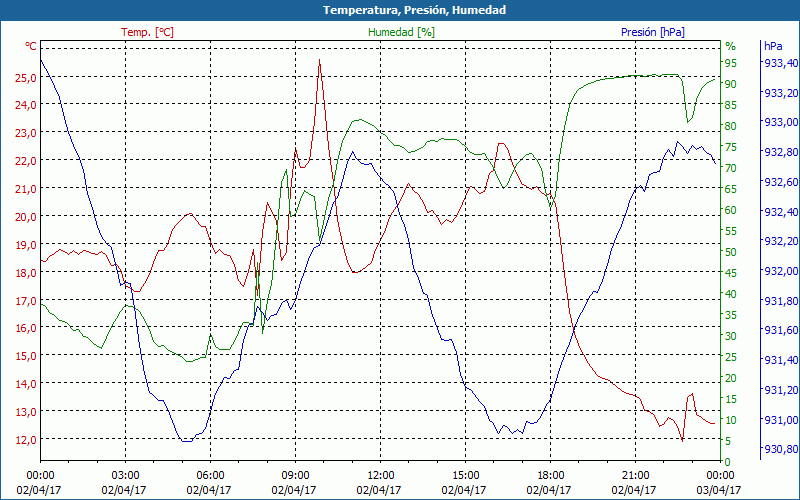This screenshot has width=800, height=500.
Task: Click humidity axis value '45'
Action: 731,273
